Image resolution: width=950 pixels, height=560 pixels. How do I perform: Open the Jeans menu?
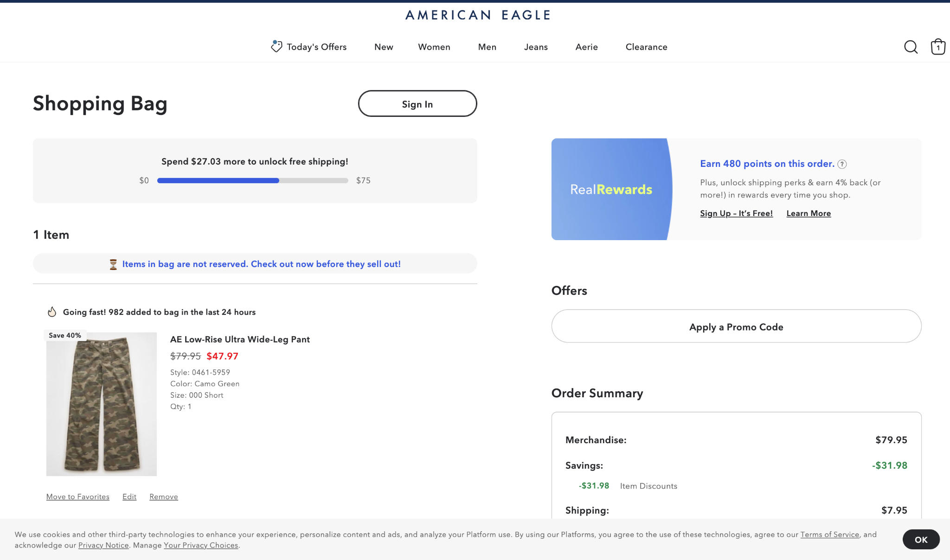[x=536, y=47]
